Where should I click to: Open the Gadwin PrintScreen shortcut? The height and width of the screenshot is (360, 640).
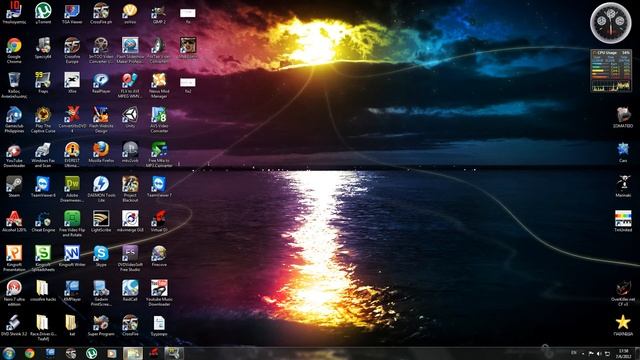[101, 293]
